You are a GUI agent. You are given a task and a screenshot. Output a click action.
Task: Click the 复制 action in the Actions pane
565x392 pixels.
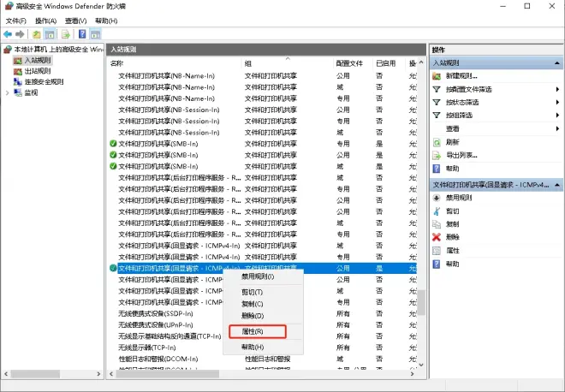point(452,224)
